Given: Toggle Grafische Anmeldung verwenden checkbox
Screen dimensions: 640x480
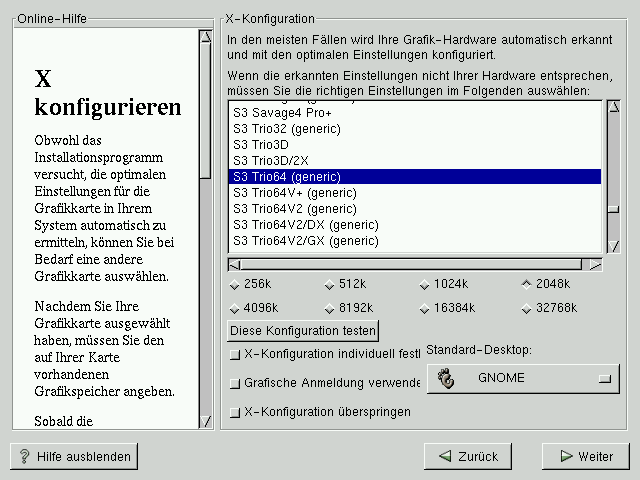Looking at the screenshot, I should click(235, 383).
